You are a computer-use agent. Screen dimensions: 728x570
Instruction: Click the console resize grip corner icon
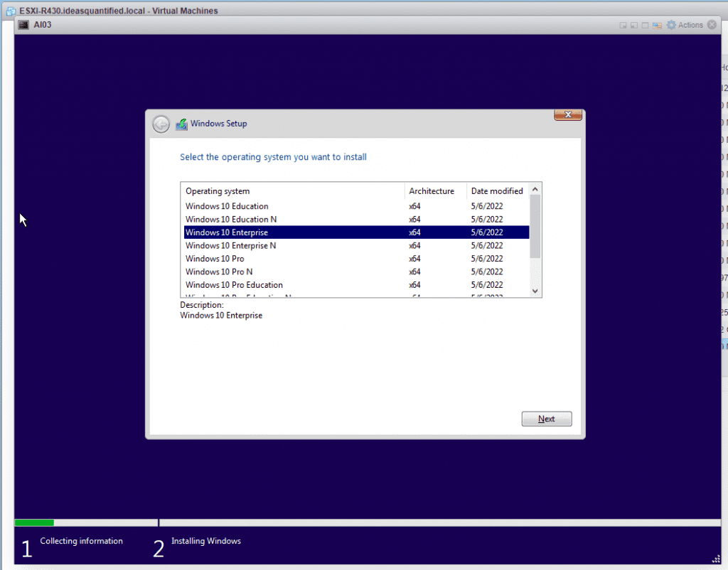point(716,559)
